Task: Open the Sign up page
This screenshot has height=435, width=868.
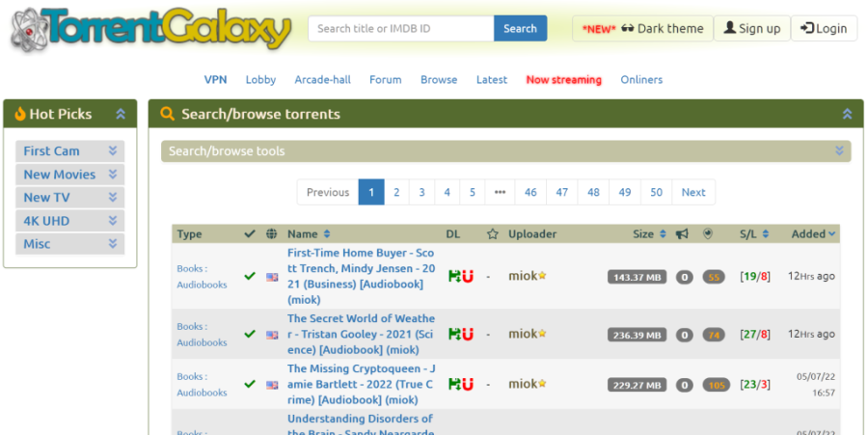Action: click(751, 28)
